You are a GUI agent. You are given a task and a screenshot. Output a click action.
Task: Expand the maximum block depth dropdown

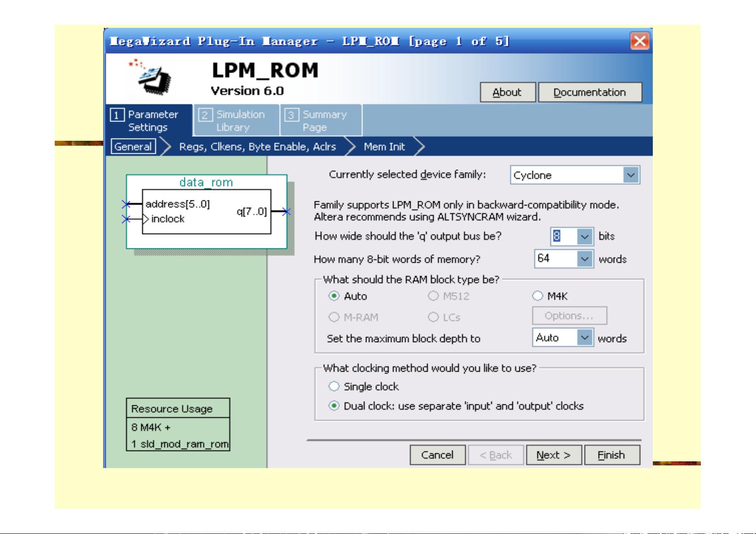point(584,338)
